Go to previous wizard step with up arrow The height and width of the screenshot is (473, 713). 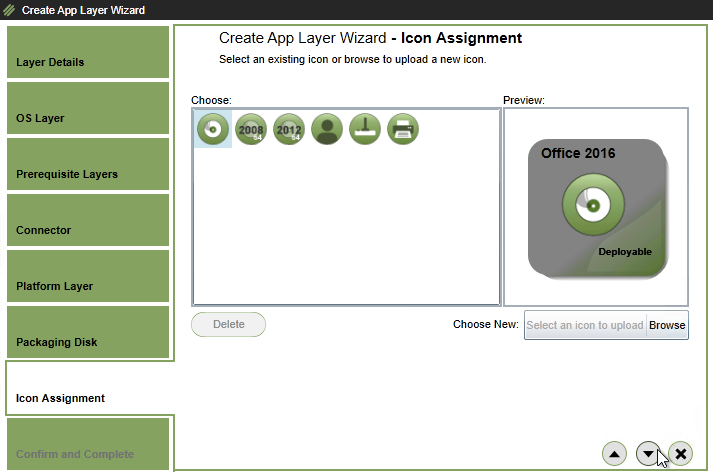click(x=614, y=453)
